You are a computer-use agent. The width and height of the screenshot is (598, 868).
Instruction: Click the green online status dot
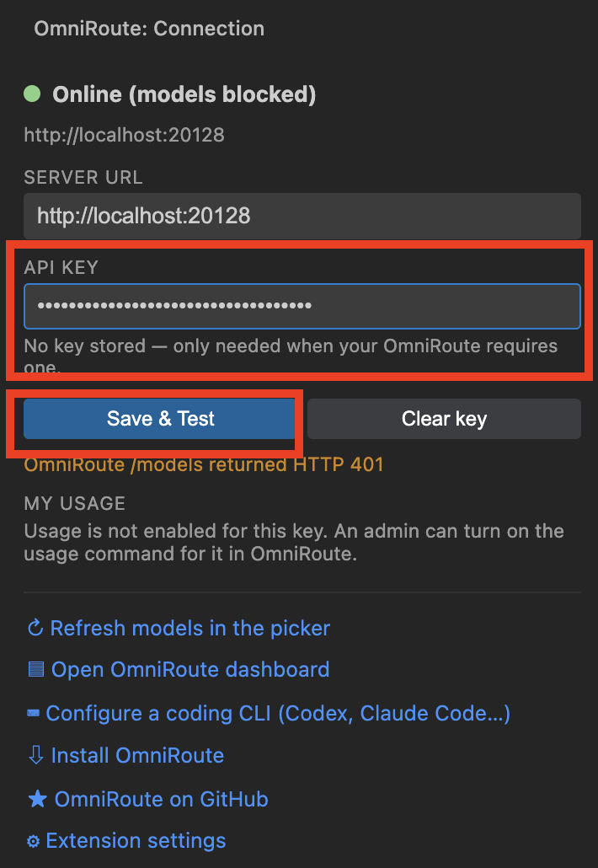point(32,94)
